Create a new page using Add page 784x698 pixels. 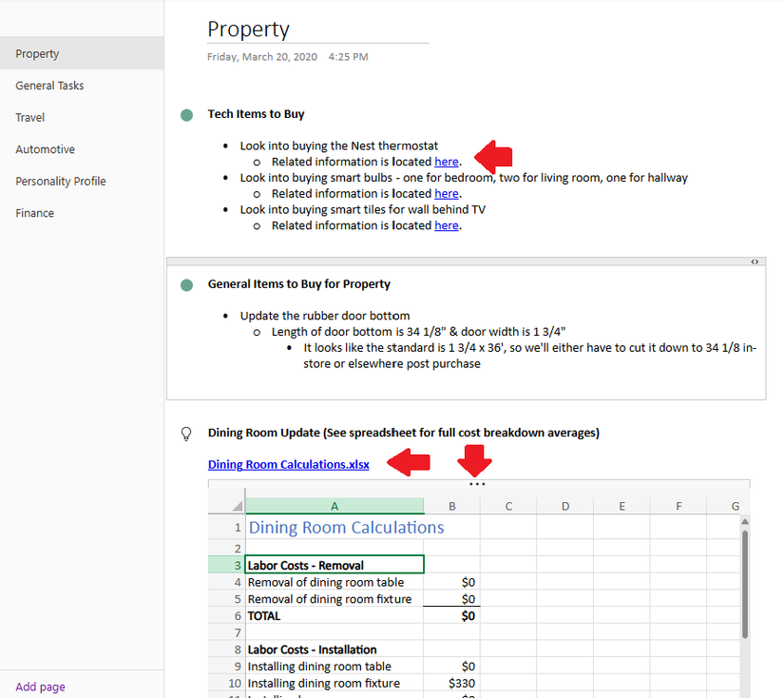(39, 686)
